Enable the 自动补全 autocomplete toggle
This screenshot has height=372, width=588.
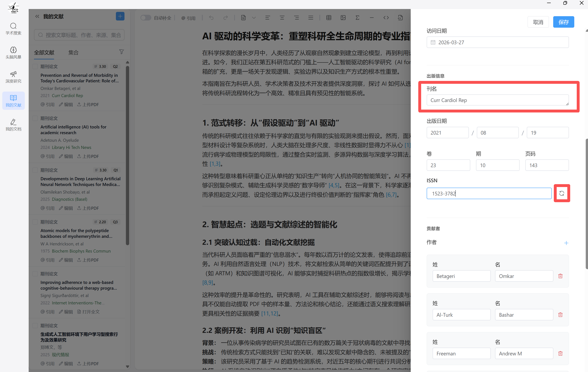tap(146, 17)
